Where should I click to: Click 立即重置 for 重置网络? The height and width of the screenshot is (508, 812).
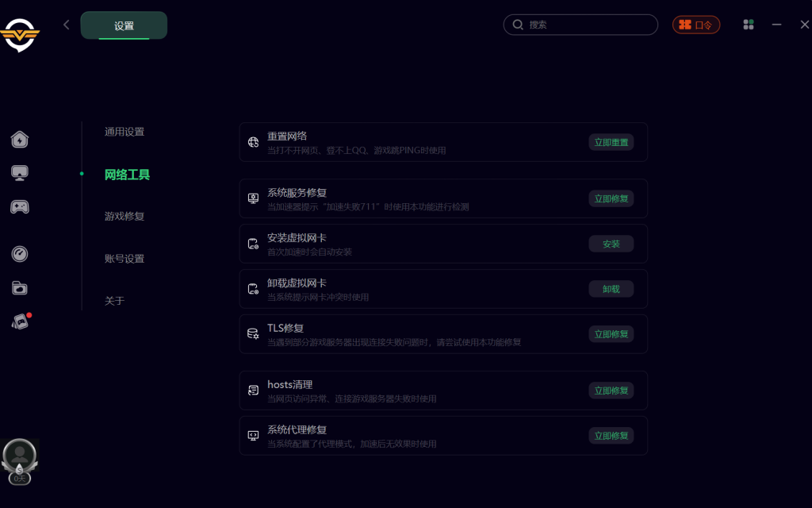(x=611, y=142)
